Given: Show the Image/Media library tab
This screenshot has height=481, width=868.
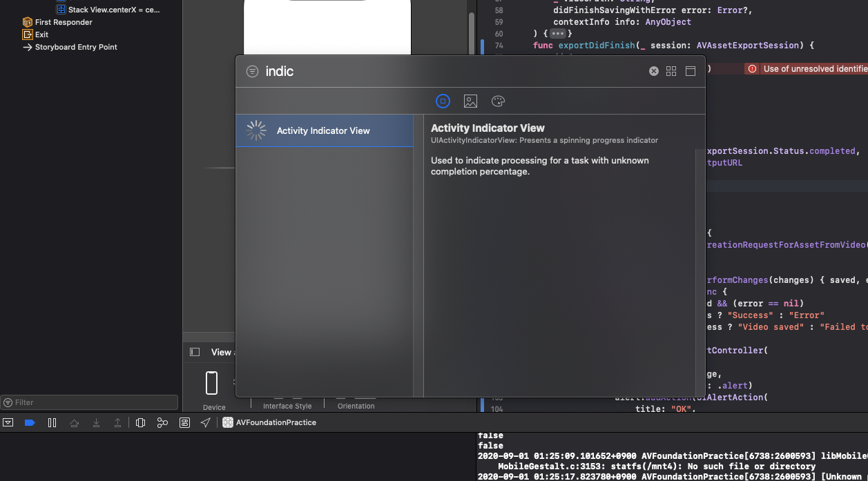Looking at the screenshot, I should [x=470, y=101].
